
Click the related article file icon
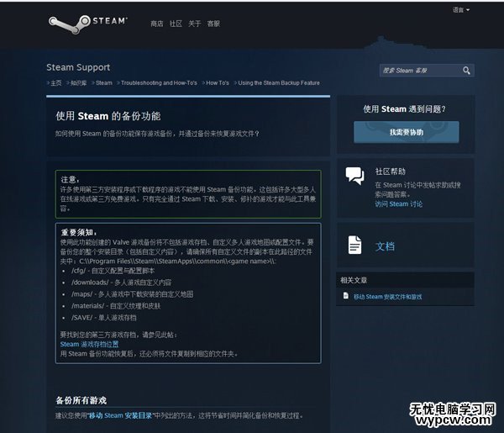click(345, 296)
